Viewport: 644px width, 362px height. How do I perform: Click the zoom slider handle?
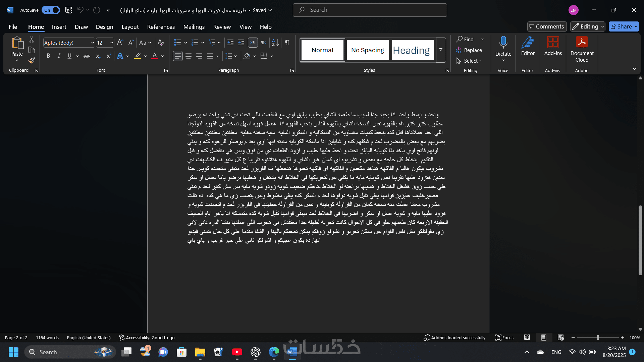click(x=598, y=338)
